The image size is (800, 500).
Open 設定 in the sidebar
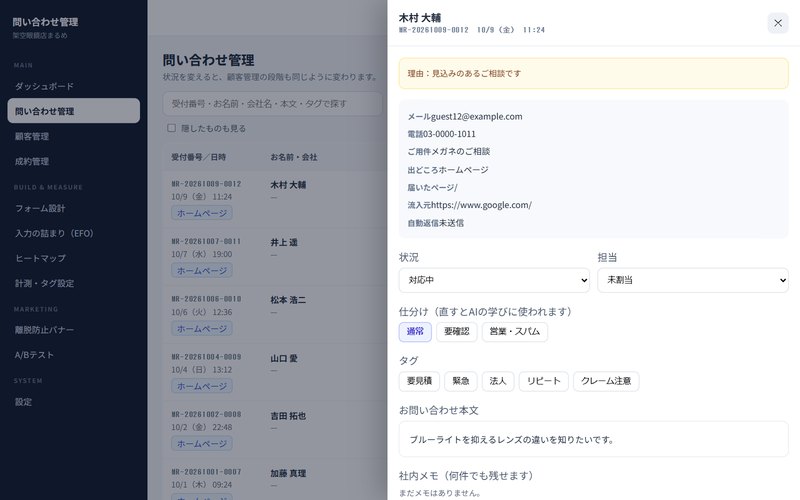(73, 402)
